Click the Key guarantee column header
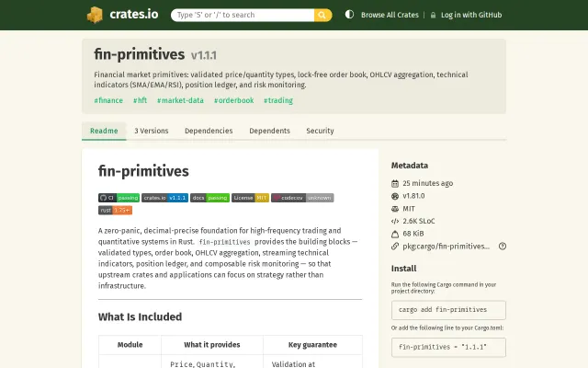 (x=312, y=345)
